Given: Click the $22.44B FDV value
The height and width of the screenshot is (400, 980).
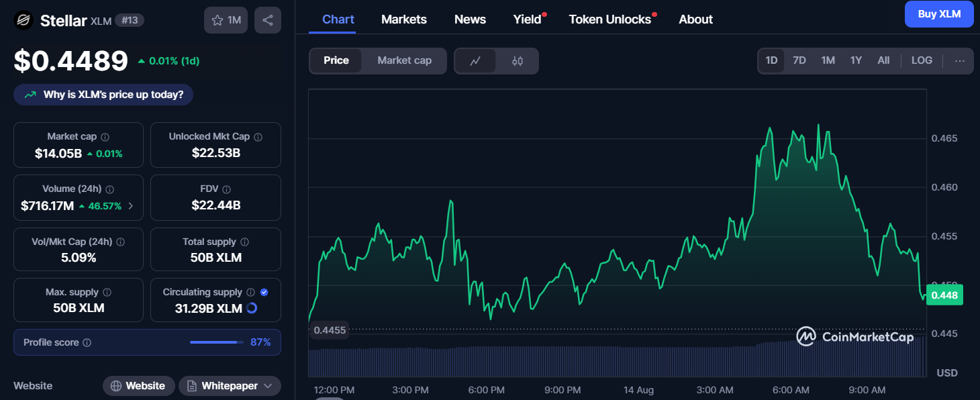Looking at the screenshot, I should pyautogui.click(x=215, y=206).
